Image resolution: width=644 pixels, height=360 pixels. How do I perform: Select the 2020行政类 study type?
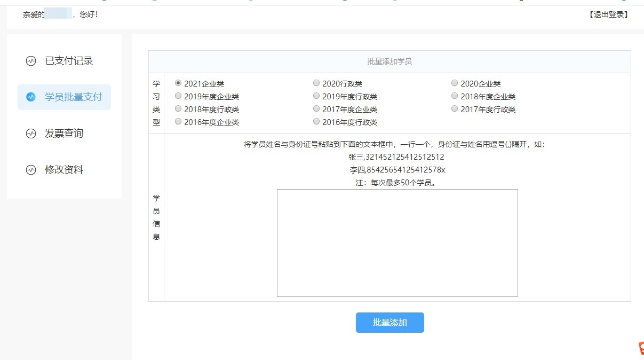click(316, 83)
